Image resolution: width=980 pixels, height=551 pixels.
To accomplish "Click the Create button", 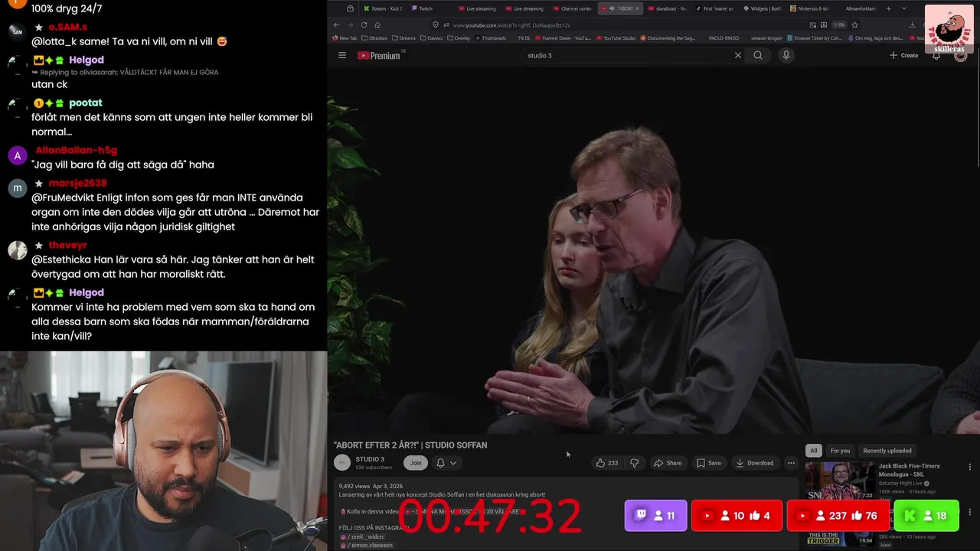I will pyautogui.click(x=903, y=55).
